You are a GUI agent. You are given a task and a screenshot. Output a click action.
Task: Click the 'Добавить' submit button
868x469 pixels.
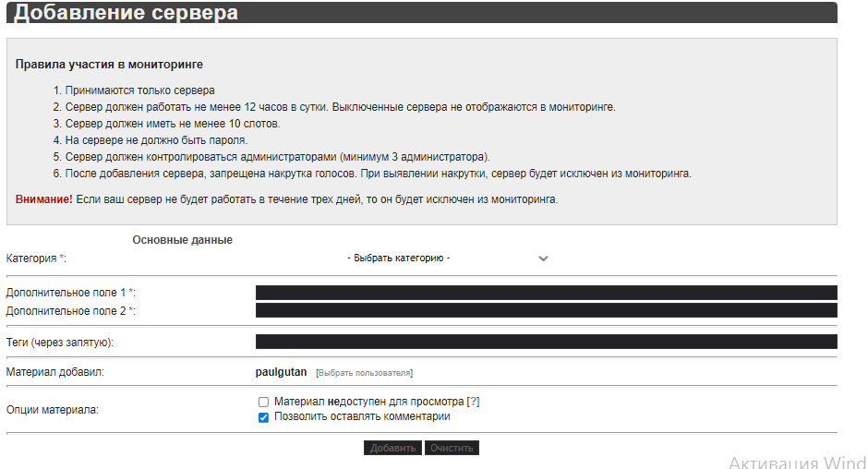pyautogui.click(x=392, y=448)
